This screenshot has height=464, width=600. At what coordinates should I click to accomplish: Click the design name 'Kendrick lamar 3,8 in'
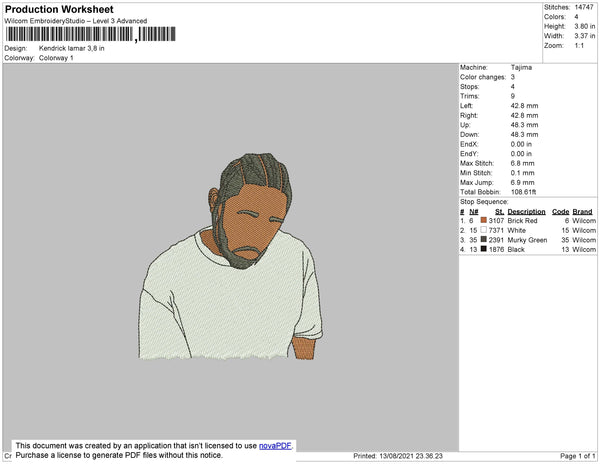click(x=72, y=48)
